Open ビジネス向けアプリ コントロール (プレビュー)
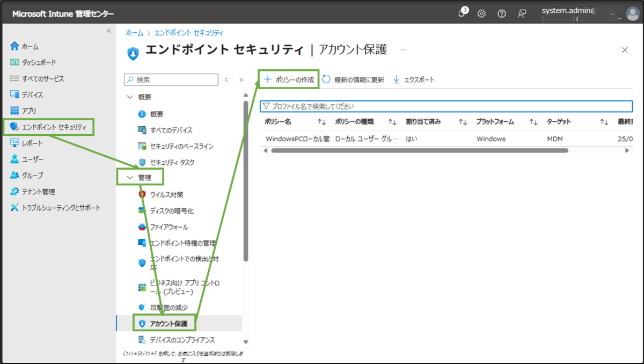The image size is (644, 364). (x=179, y=287)
